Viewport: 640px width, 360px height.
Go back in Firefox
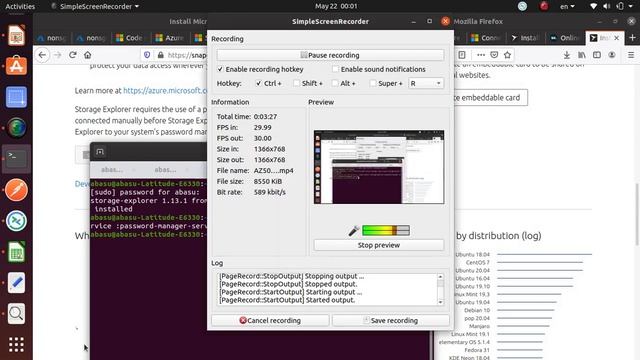click(42, 55)
